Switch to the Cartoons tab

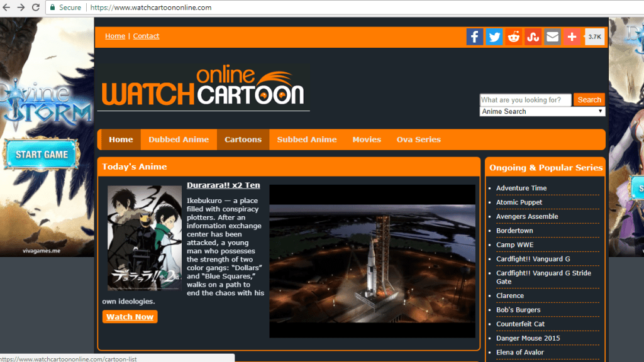tap(243, 140)
